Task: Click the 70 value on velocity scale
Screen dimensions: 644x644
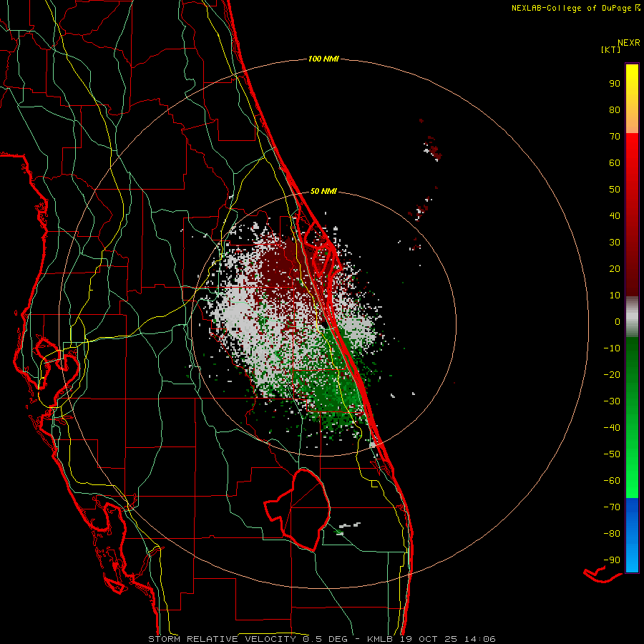Action: point(615,137)
